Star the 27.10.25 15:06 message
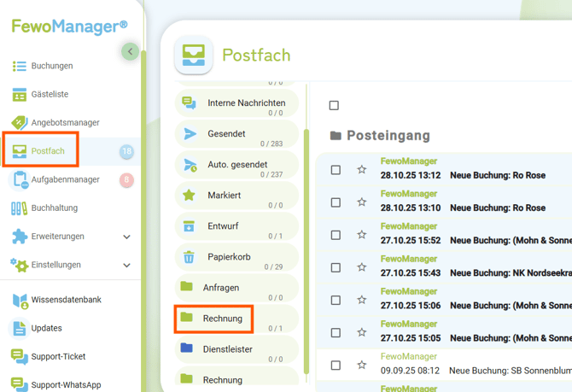The image size is (572, 392). pyautogui.click(x=361, y=300)
